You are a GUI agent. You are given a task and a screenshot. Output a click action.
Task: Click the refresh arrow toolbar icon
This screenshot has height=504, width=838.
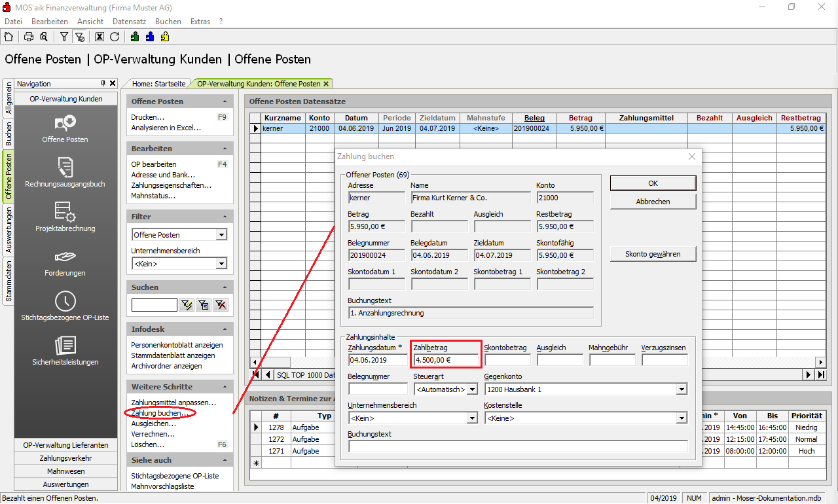[115, 37]
